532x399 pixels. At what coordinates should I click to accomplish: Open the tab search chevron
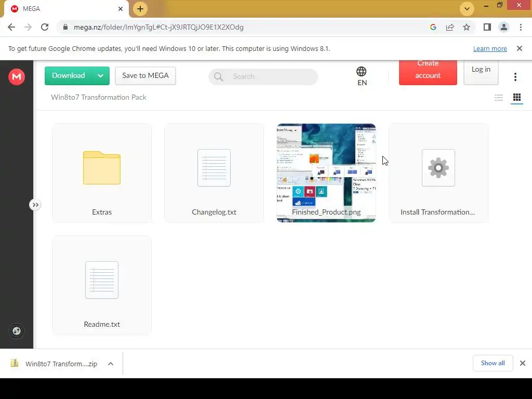pos(467,9)
